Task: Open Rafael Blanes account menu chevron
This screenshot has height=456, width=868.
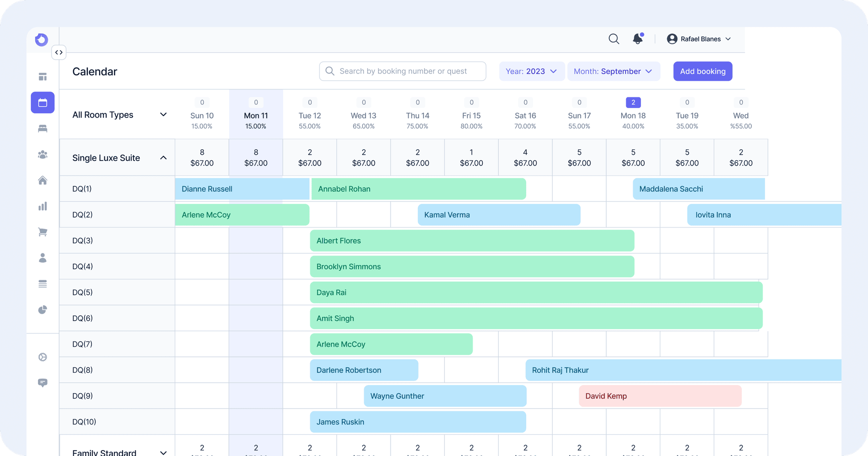Action: [x=728, y=39]
